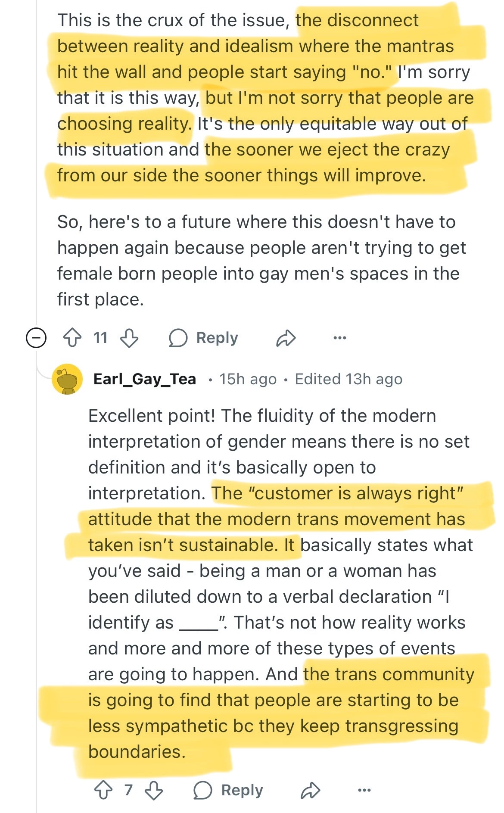Open the Earl_Gay_Tea username profile link
The width and height of the screenshot is (504, 813).
pyautogui.click(x=145, y=379)
